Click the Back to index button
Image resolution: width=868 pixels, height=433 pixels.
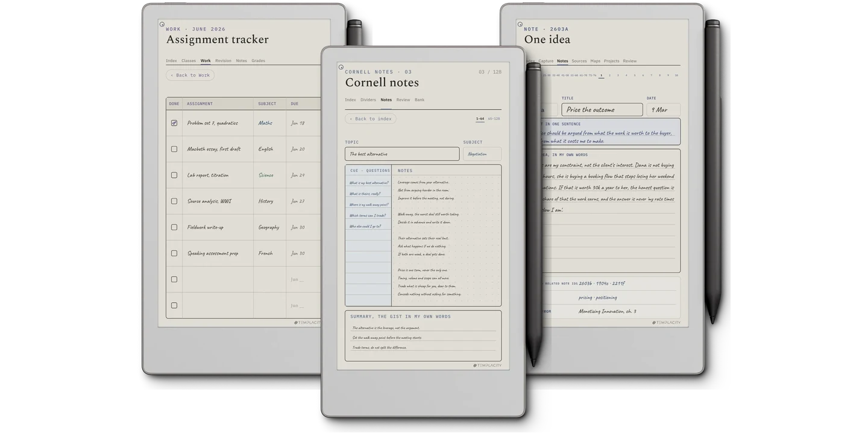pos(371,119)
